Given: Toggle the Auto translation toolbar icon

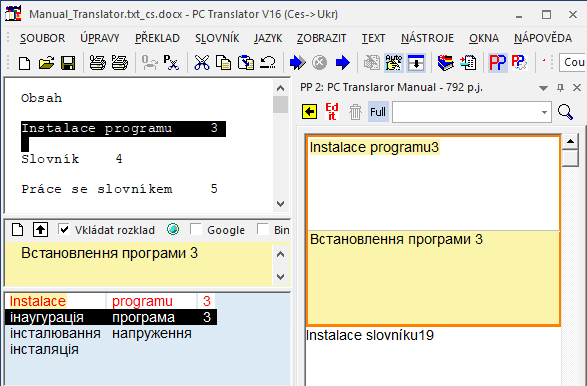Looking at the screenshot, I should tap(393, 63).
